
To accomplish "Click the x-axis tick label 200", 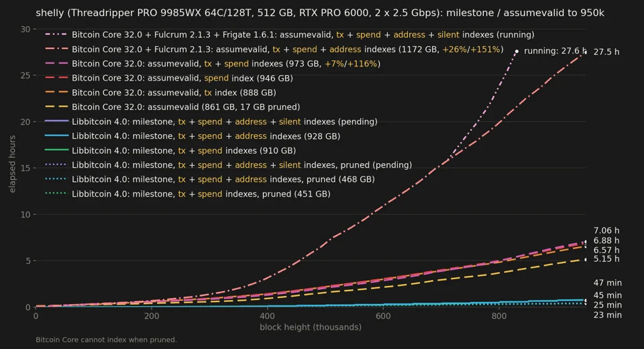I will coord(152,316).
